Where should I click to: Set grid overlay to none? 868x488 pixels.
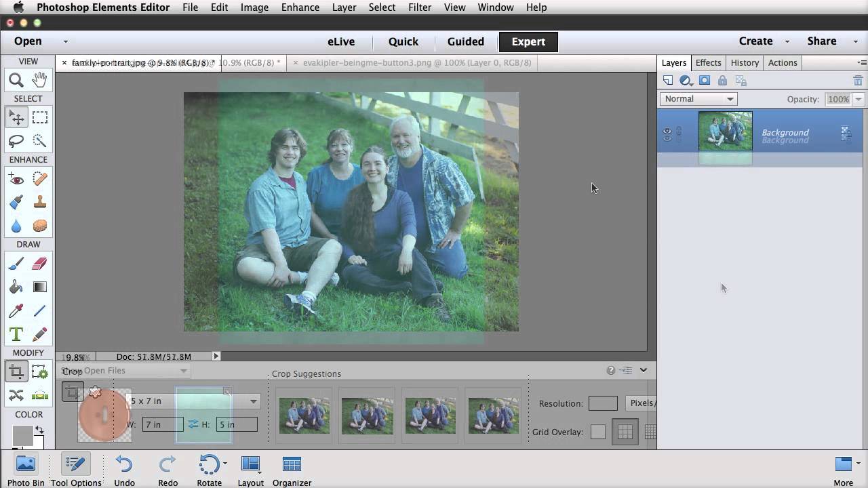point(597,432)
